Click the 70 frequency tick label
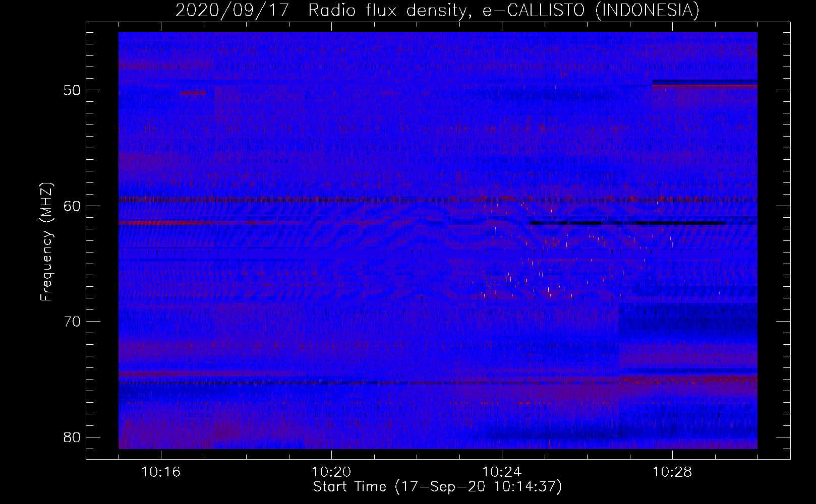 pyautogui.click(x=72, y=322)
